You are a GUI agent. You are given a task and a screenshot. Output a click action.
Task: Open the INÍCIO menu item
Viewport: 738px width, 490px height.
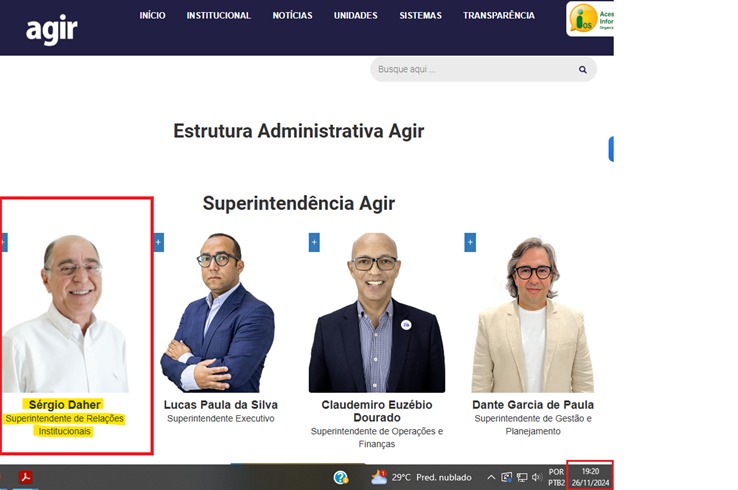(x=152, y=16)
